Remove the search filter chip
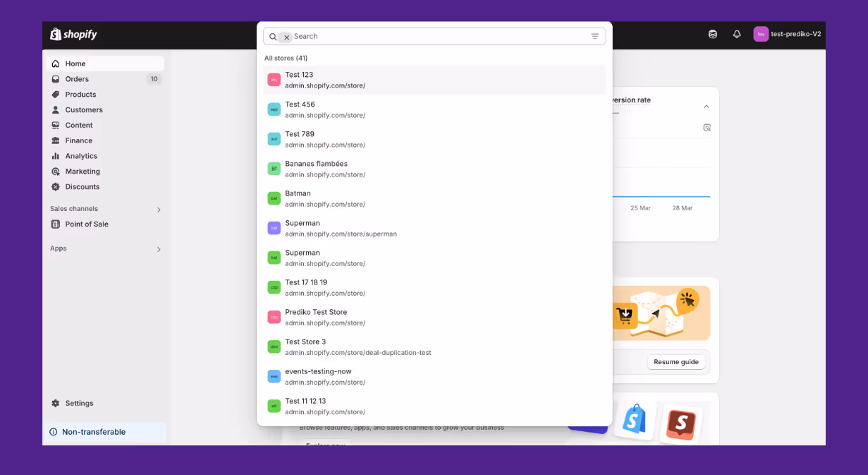The width and height of the screenshot is (868, 475). click(x=286, y=37)
